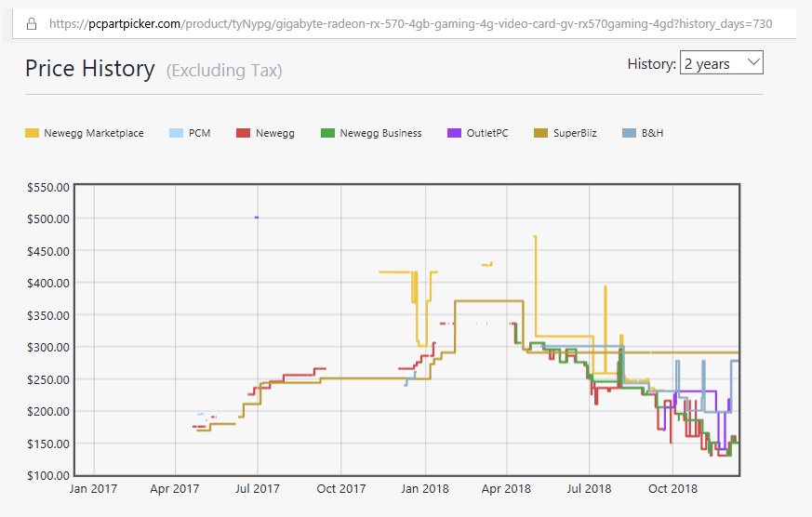Click the Jul 2017 x-axis label
The image size is (812, 517).
click(x=258, y=489)
